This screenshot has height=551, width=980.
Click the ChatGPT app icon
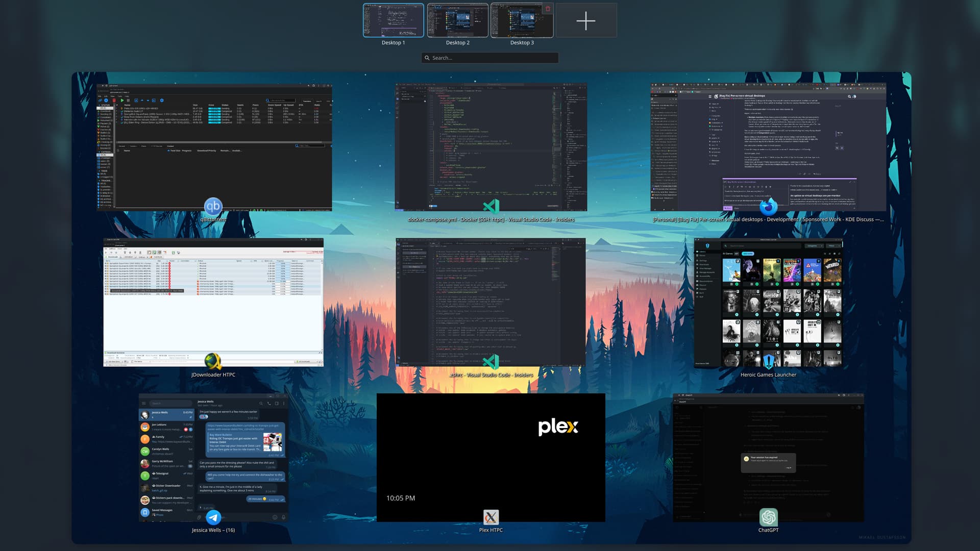[x=768, y=517]
